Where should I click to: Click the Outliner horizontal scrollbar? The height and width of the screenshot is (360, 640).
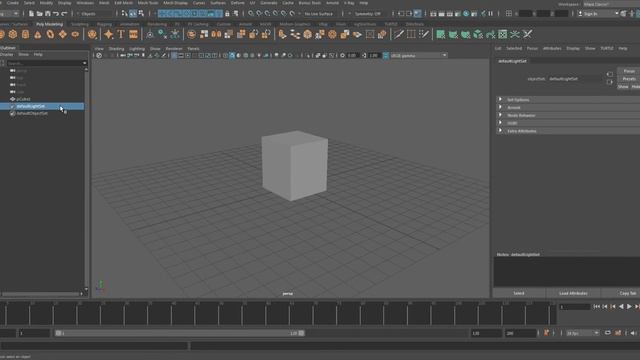pos(41,293)
